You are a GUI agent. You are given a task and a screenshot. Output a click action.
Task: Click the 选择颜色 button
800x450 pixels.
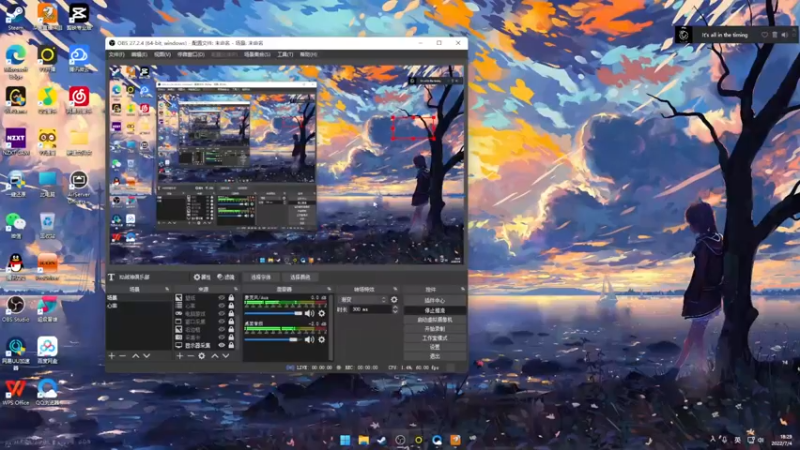pos(300,277)
